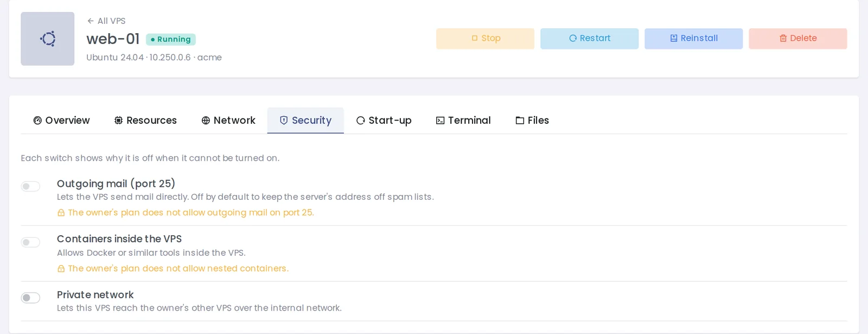Click the 'Containers inside the VPS' label
868x334 pixels.
(119, 239)
